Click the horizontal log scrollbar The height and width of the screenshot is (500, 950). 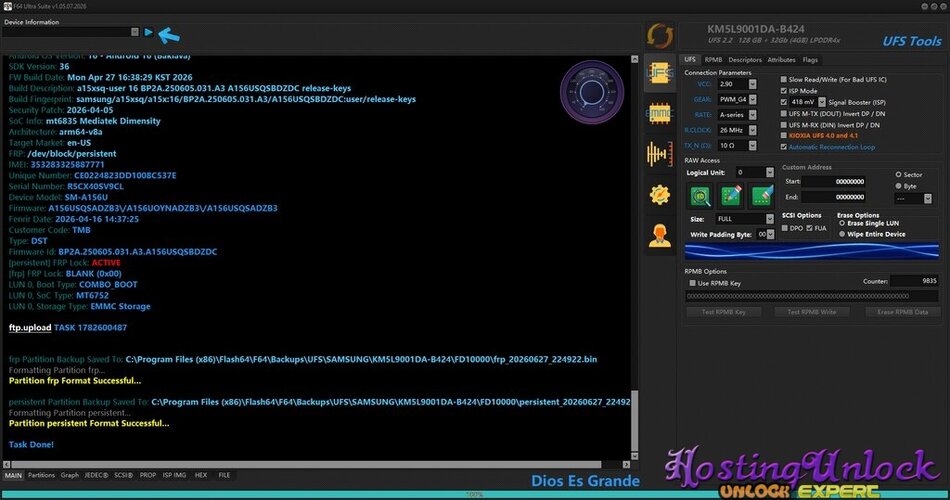pos(304,465)
